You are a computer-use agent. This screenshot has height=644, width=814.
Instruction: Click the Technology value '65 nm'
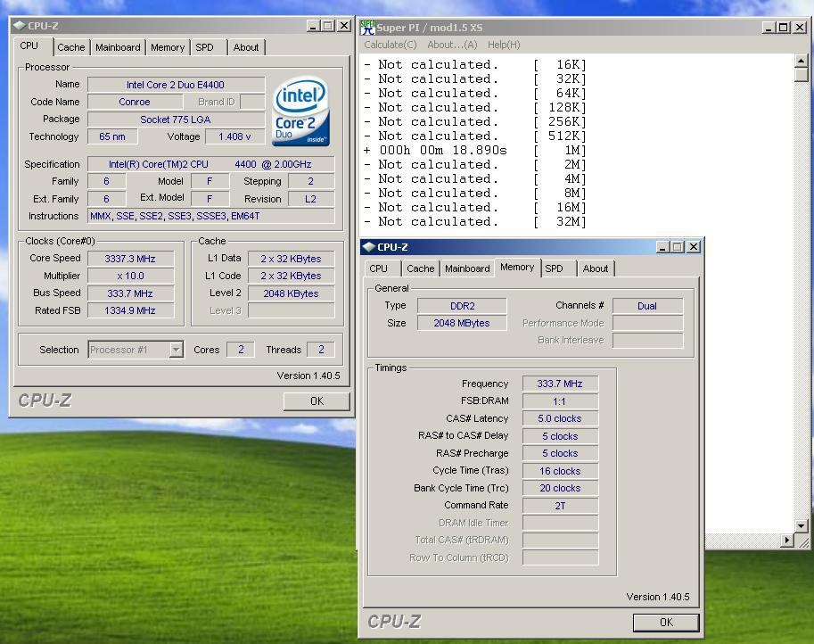(112, 136)
